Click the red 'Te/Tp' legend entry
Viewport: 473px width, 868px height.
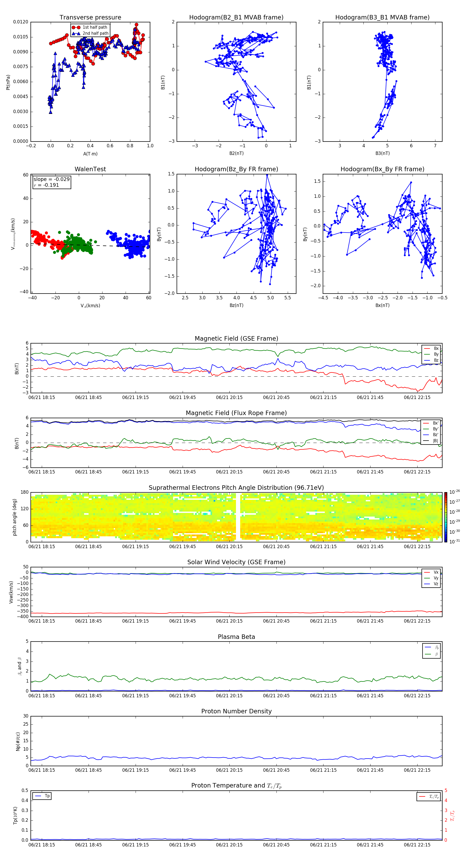[x=429, y=796]
